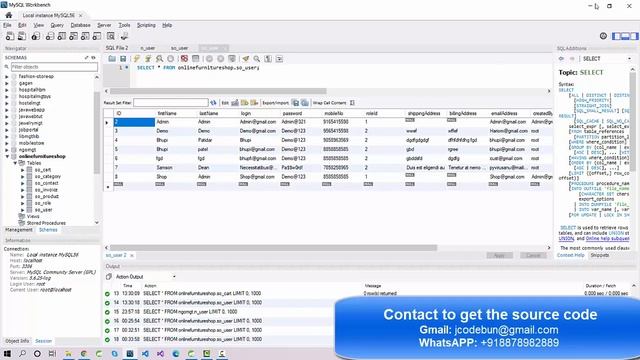Image resolution: width=640 pixels, height=360 pixels.
Task: Refresh the result set data
Action: tap(213, 102)
